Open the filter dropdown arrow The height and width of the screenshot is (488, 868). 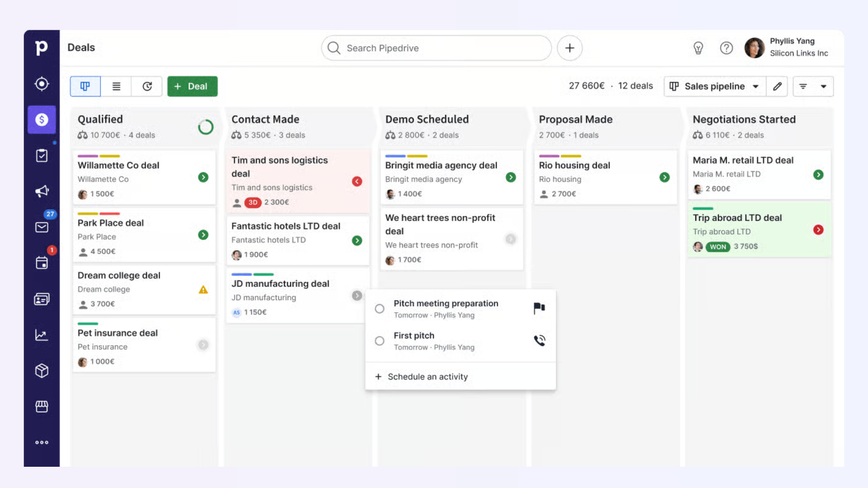click(823, 86)
